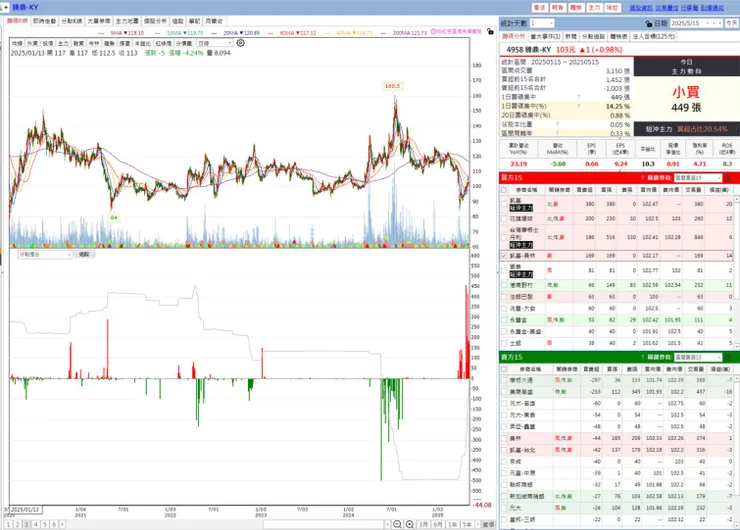Image resolution: width=740 pixels, height=530 pixels.
Task: Select broker row 台灣摩根士丹利
Action: [616, 237]
